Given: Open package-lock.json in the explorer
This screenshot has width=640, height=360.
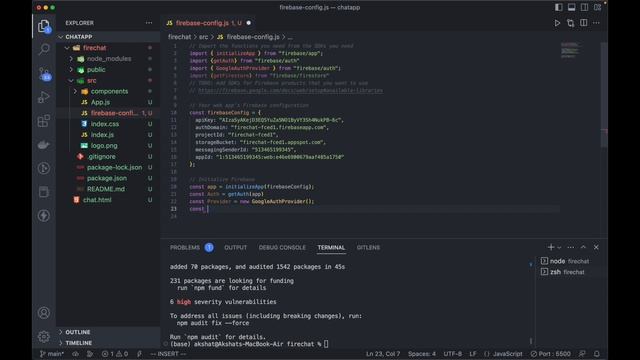Looking at the screenshot, I should click(109, 167).
